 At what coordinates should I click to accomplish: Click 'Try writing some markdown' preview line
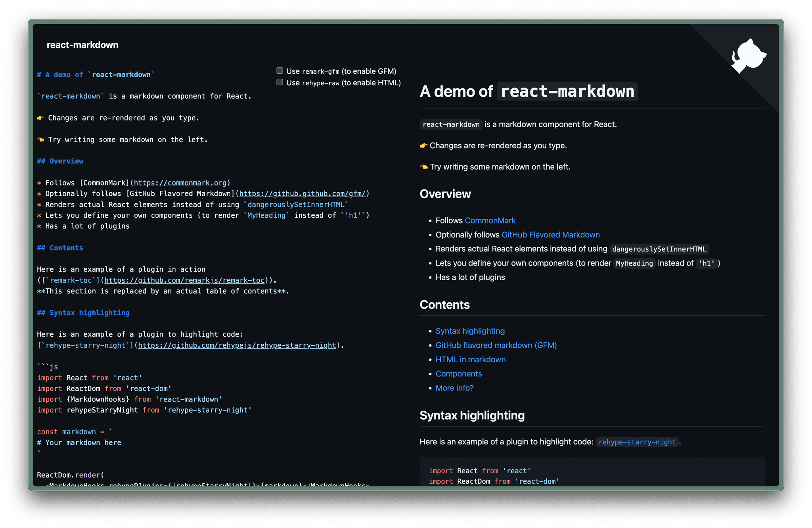(x=495, y=167)
